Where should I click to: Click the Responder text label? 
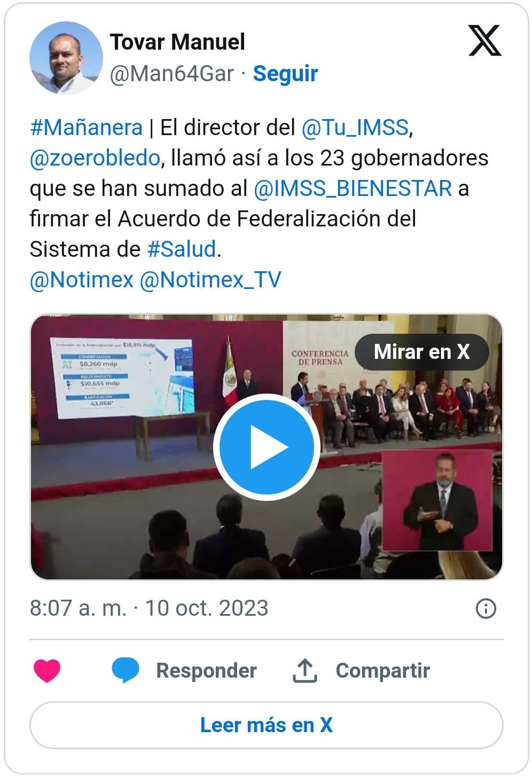click(206, 671)
